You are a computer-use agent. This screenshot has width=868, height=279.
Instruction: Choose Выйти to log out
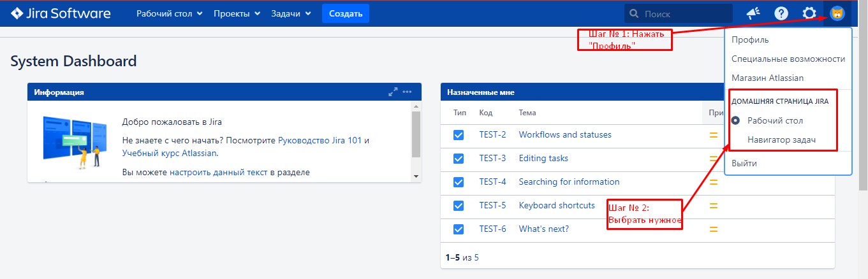pyautogui.click(x=744, y=163)
